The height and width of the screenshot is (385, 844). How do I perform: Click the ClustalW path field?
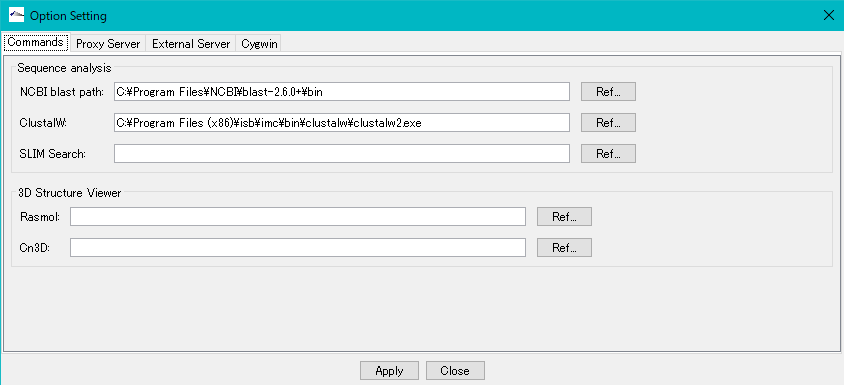click(x=342, y=123)
